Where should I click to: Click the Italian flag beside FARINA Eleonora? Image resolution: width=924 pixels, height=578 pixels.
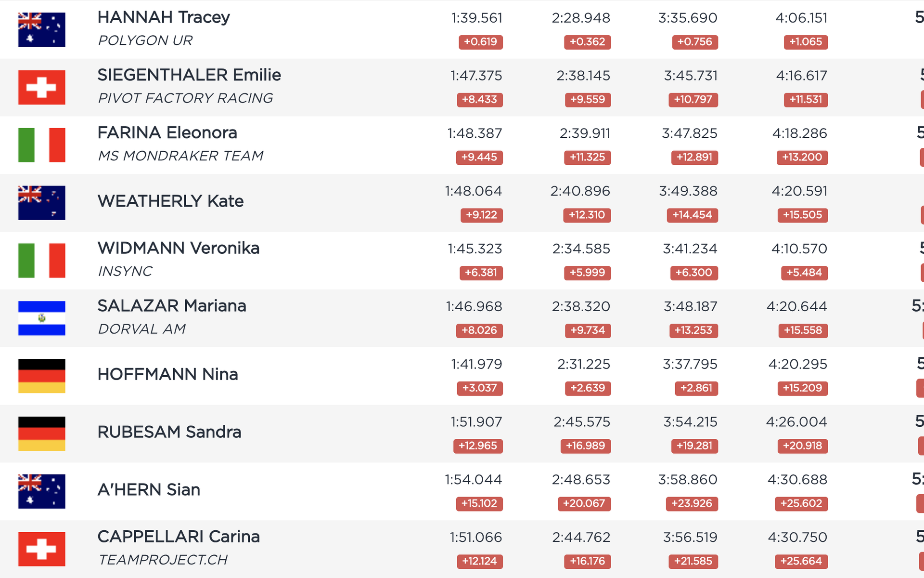(42, 145)
